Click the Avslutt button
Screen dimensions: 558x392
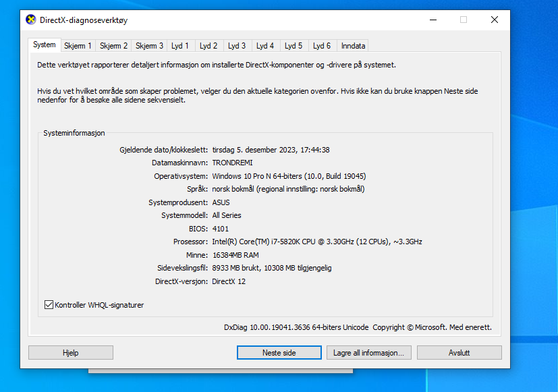point(459,352)
